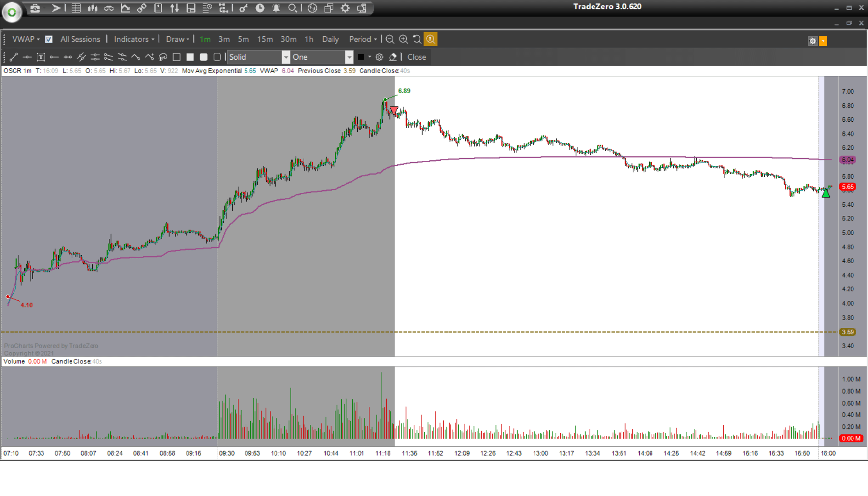Open the One line width dropdown
868x496 pixels.
click(322, 57)
